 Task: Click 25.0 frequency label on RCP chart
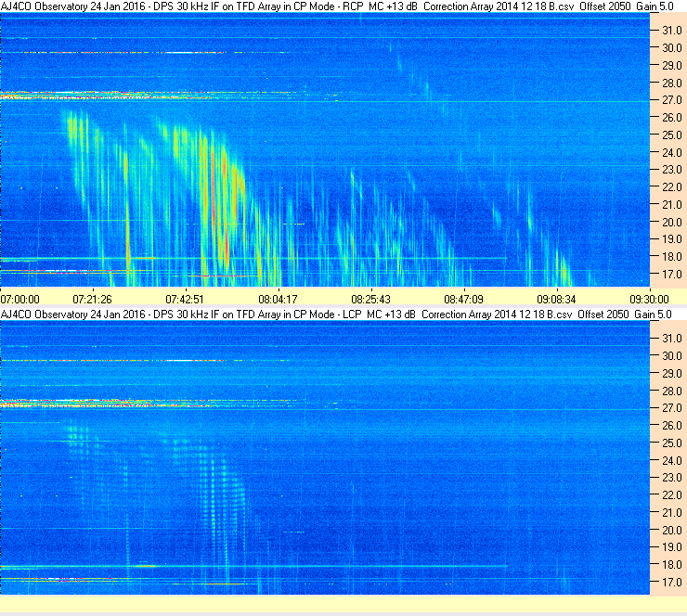coord(672,135)
